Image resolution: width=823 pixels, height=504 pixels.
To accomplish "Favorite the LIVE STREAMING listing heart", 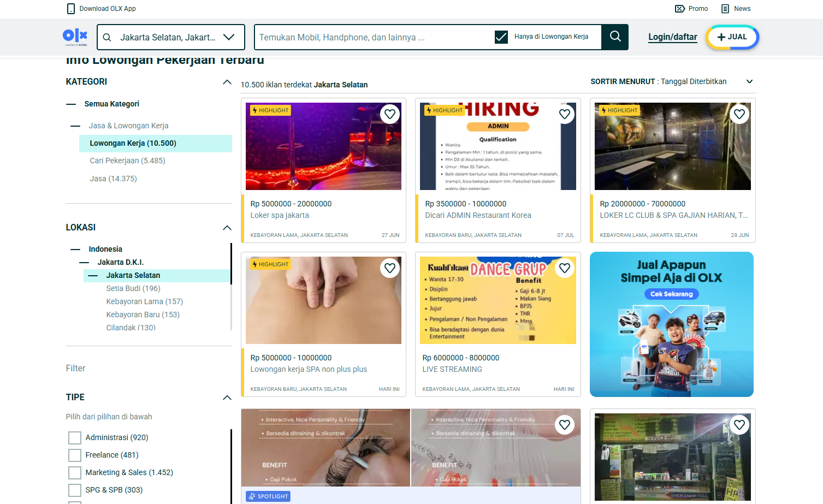I will [565, 268].
